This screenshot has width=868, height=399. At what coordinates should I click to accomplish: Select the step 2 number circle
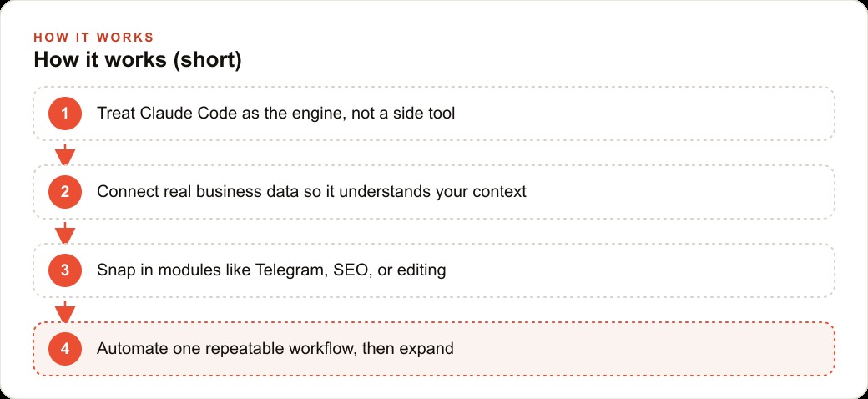[65, 192]
